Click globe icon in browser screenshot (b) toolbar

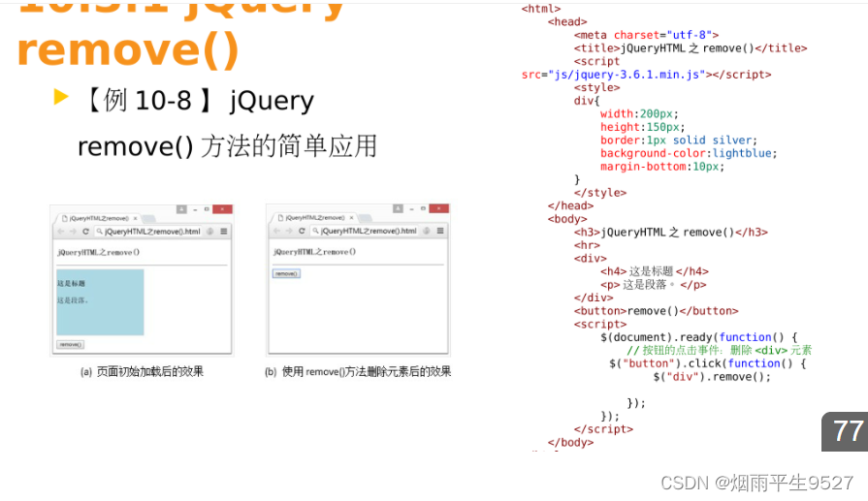[427, 231]
